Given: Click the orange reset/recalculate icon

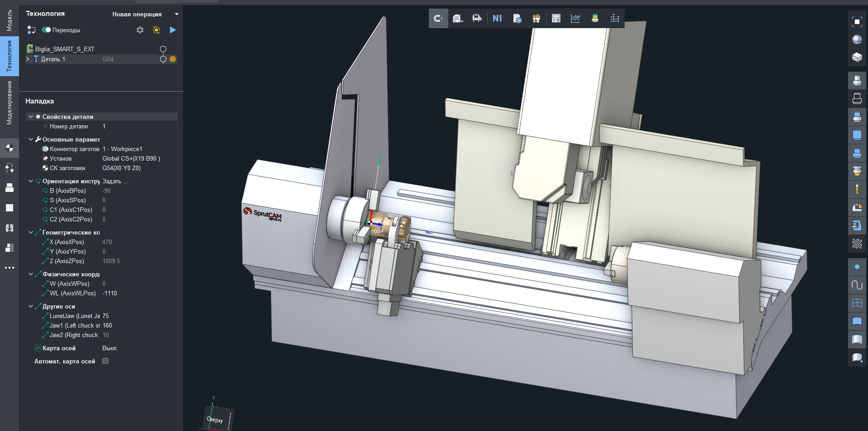Looking at the screenshot, I should (156, 30).
